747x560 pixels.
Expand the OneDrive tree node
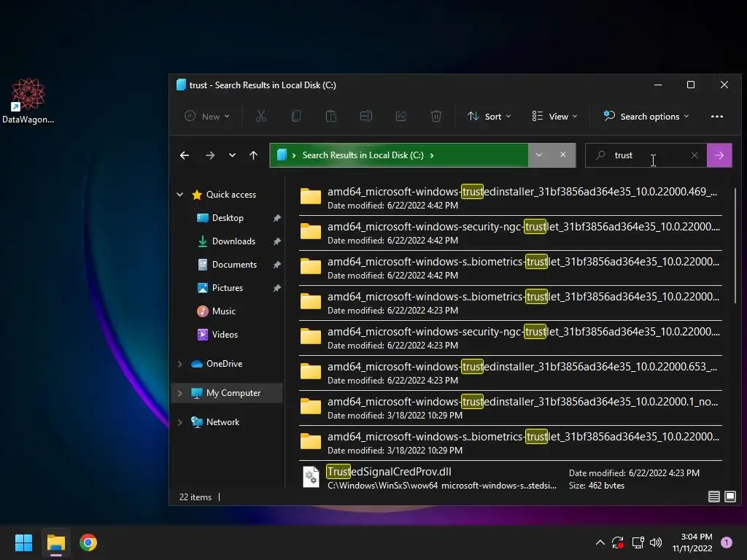pos(180,364)
